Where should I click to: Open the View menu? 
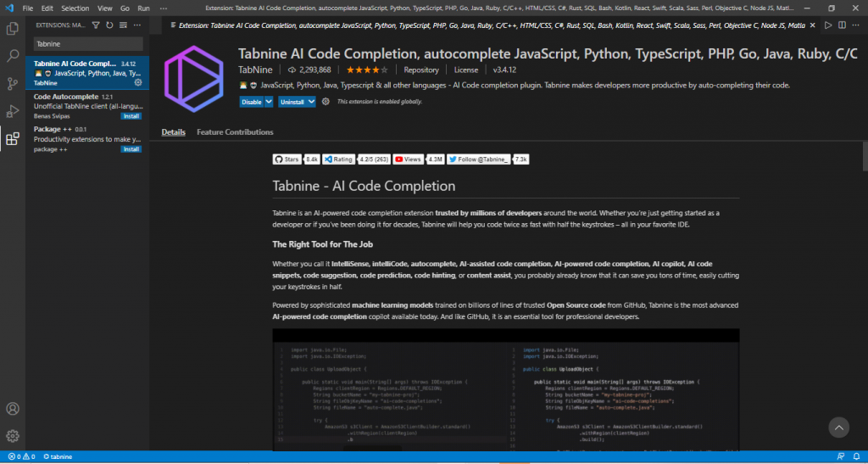tap(104, 8)
